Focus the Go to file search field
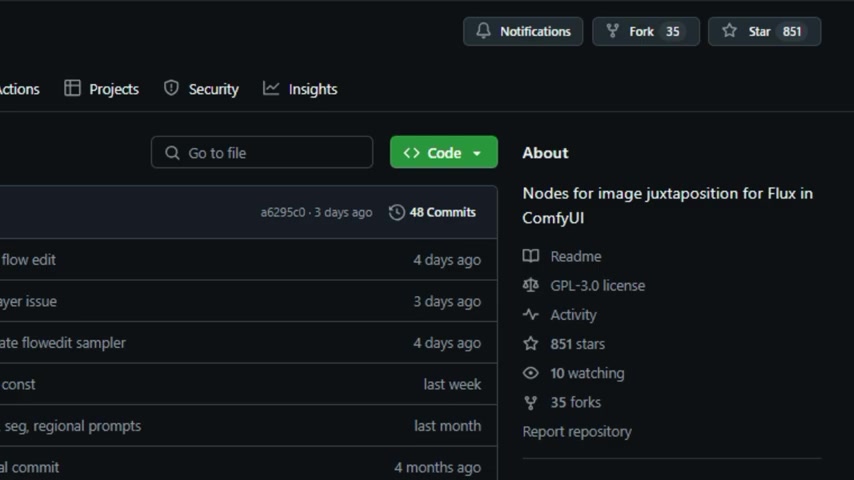 [x=262, y=152]
